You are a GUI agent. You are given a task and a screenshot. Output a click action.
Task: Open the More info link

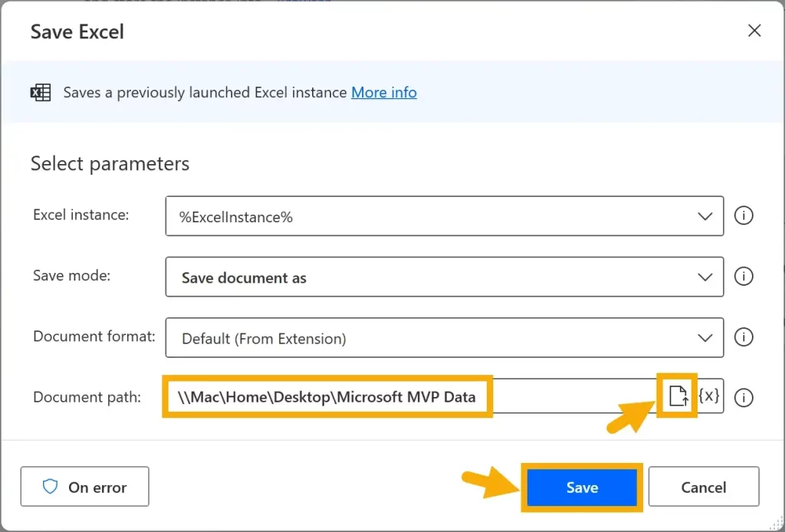383,93
